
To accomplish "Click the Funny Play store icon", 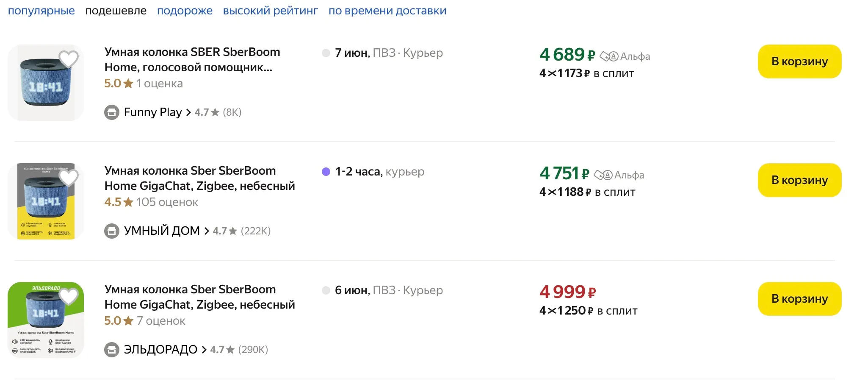I will (112, 112).
